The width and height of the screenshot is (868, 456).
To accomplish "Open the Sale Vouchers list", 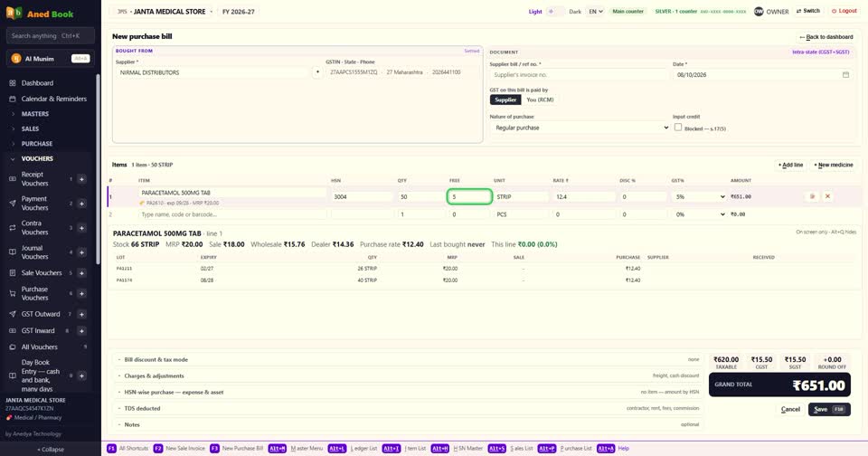I will (x=42, y=272).
